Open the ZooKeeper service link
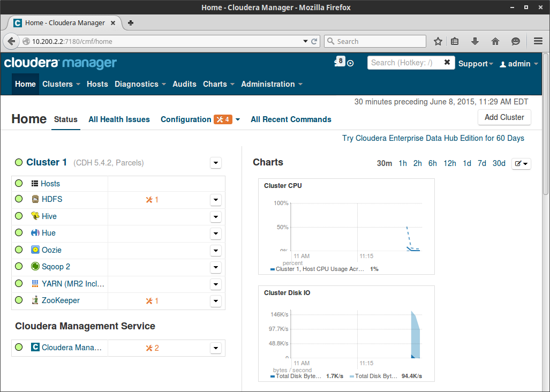 point(61,300)
